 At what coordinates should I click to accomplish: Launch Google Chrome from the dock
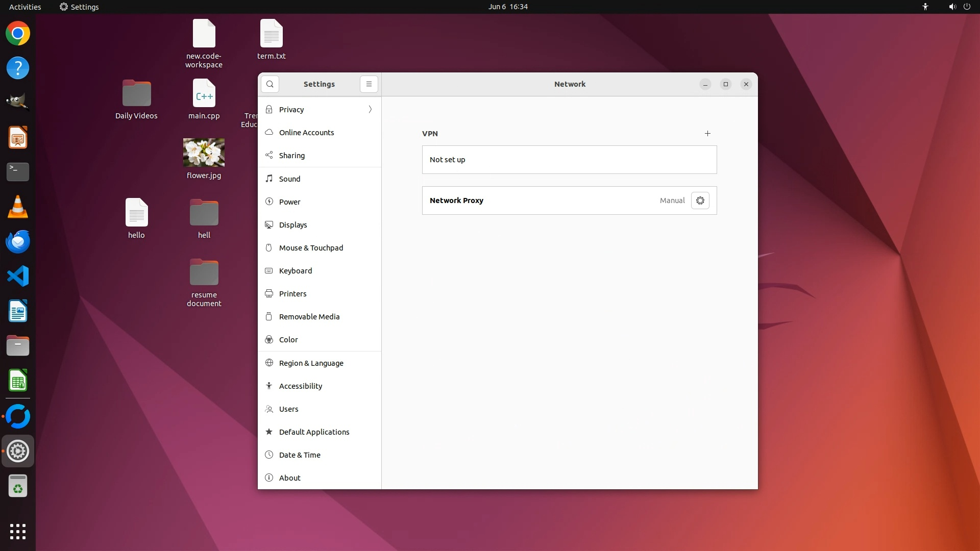click(x=18, y=34)
